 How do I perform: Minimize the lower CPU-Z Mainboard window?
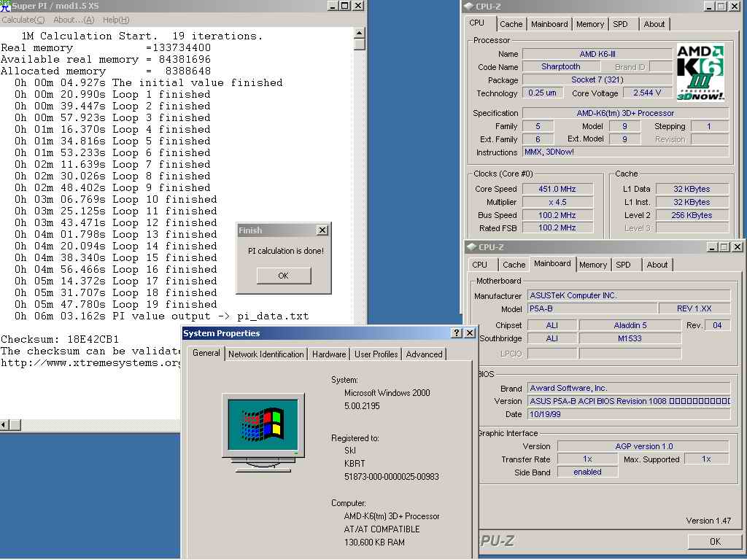point(712,246)
